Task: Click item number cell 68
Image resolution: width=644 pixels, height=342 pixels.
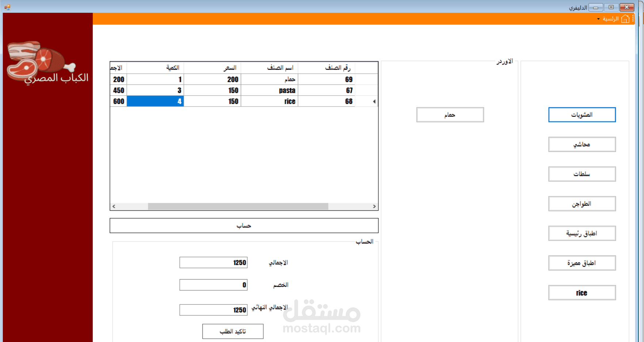Action: (x=327, y=101)
